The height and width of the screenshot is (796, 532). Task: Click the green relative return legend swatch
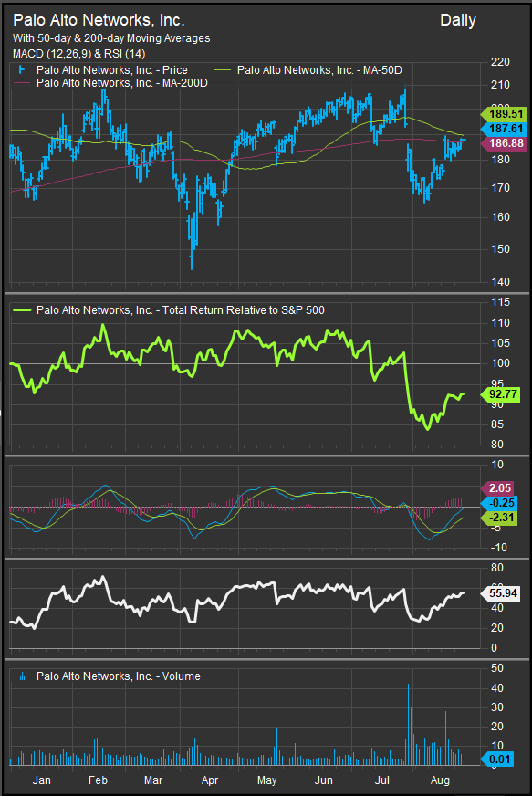point(21,309)
